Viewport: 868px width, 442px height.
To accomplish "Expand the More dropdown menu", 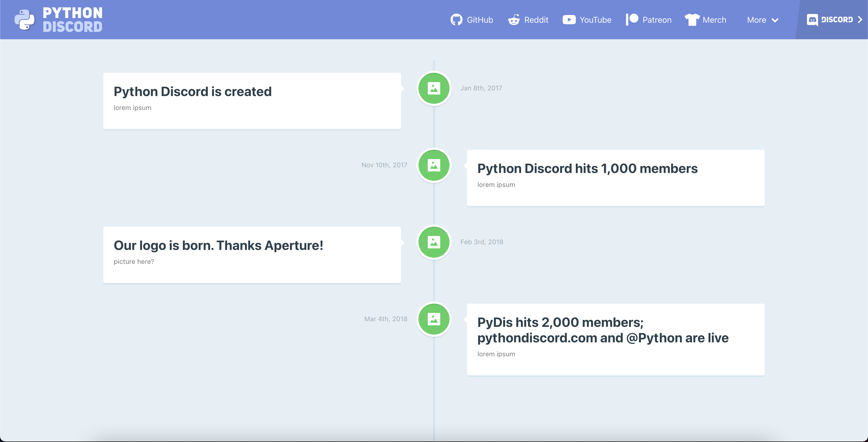I will click(763, 20).
